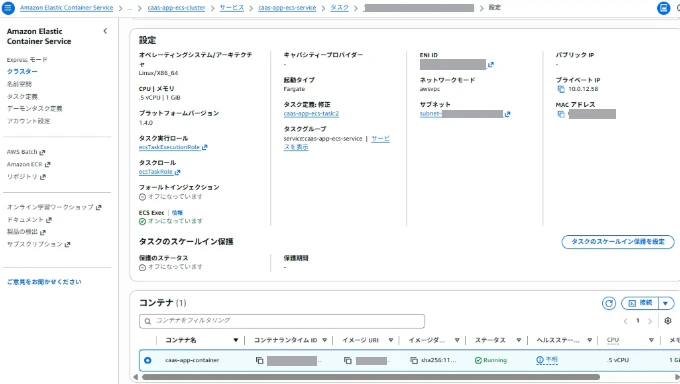This screenshot has height=384, width=680.
Task: Expand the breadcrumb ellipsis
Action: coord(130,8)
